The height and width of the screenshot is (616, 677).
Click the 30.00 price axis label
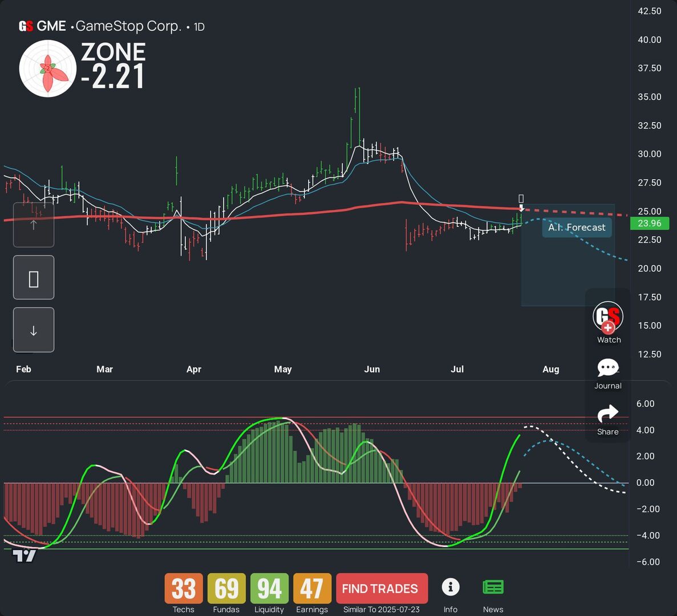(x=650, y=154)
